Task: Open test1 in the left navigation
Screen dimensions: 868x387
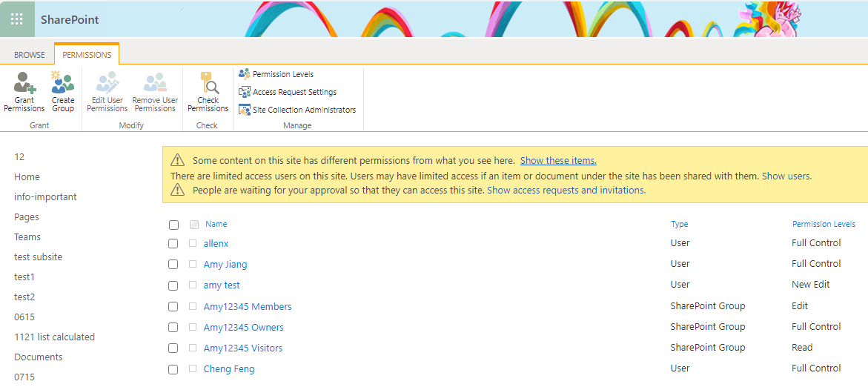Action: [24, 277]
